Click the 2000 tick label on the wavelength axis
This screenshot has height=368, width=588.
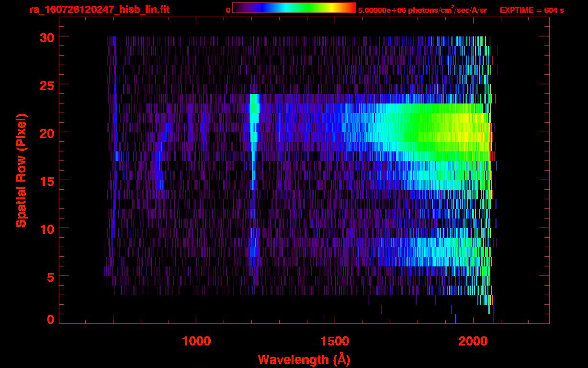473,341
